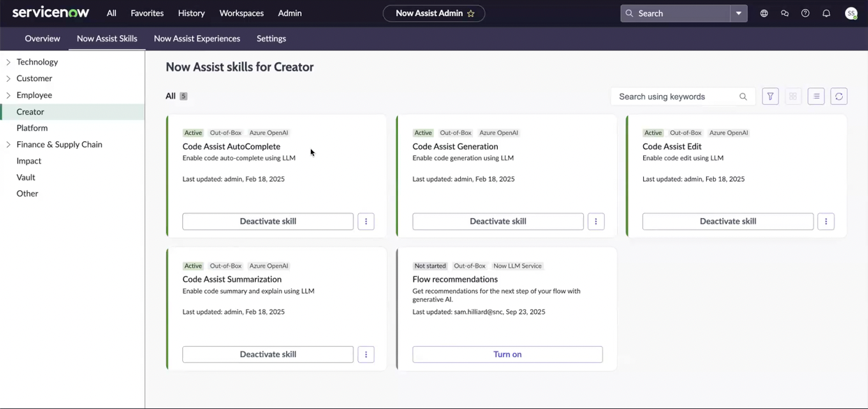Image resolution: width=868 pixels, height=409 pixels.
Task: Select Creator in the sidebar
Action: click(x=72, y=112)
